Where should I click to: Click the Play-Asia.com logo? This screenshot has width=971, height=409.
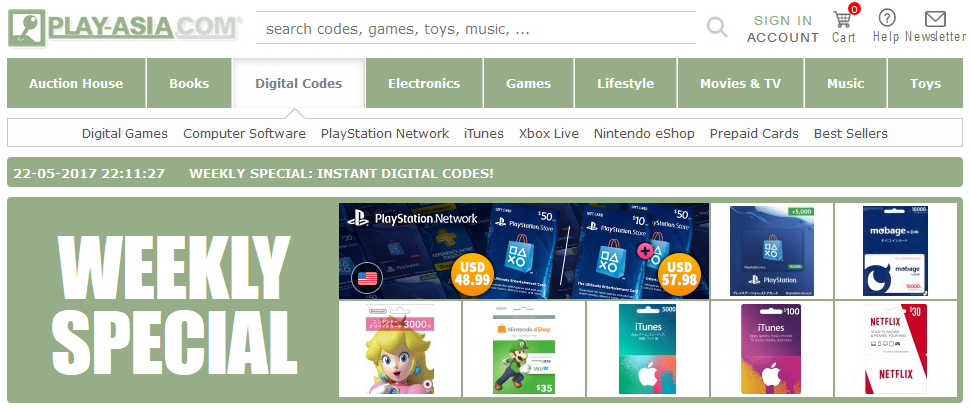coord(124,29)
